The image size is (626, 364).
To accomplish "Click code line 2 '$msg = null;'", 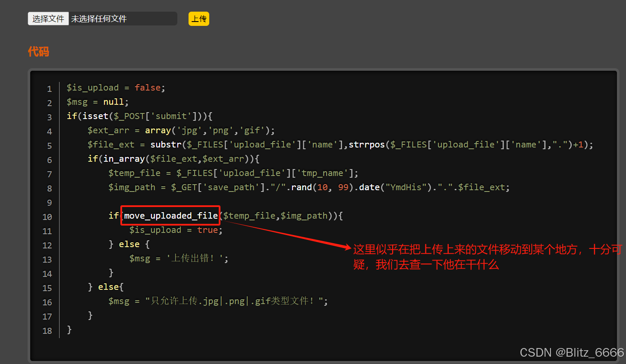I will coord(98,102).
